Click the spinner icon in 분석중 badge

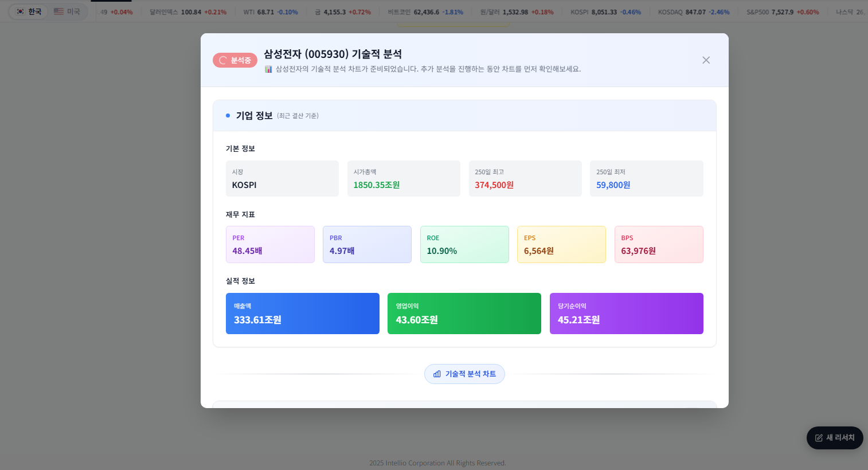click(223, 60)
